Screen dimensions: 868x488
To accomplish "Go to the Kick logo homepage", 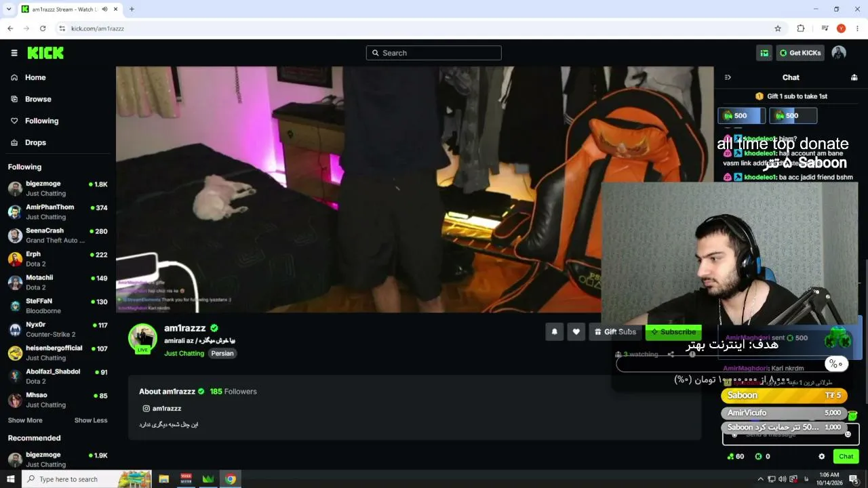I will (x=45, y=53).
